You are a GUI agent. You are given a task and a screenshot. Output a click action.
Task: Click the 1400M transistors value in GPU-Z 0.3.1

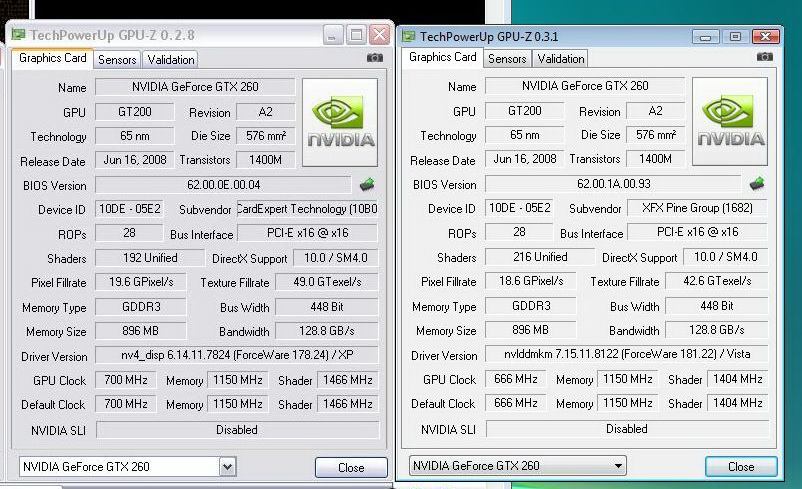(656, 159)
